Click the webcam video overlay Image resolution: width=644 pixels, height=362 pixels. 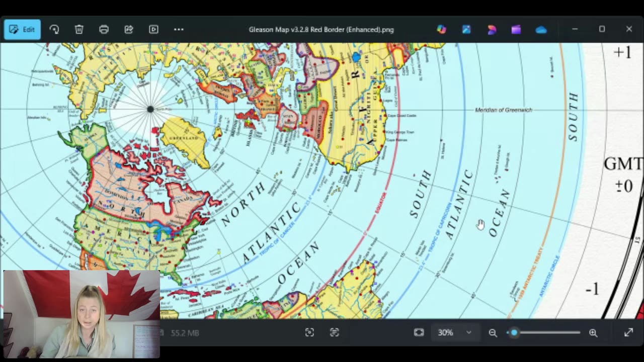tap(82, 314)
